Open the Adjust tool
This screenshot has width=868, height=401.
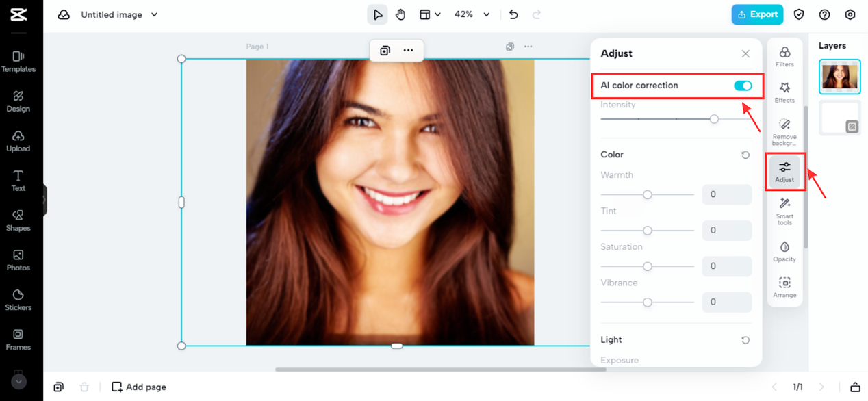click(x=784, y=172)
